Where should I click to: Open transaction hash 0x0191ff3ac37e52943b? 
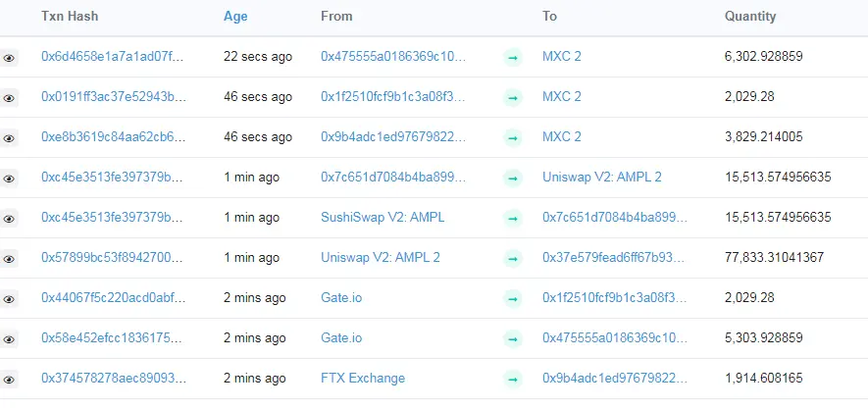click(x=114, y=96)
